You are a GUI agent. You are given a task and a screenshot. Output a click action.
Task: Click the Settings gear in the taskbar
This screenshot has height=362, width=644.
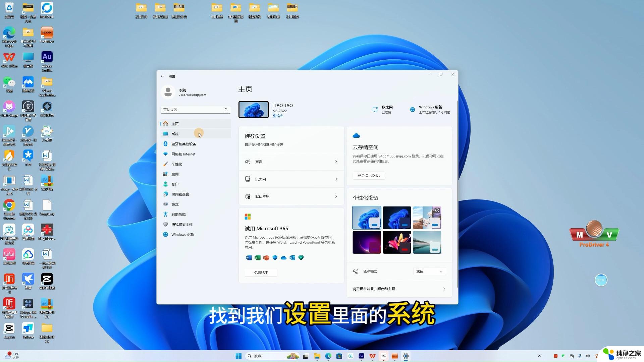(406, 356)
